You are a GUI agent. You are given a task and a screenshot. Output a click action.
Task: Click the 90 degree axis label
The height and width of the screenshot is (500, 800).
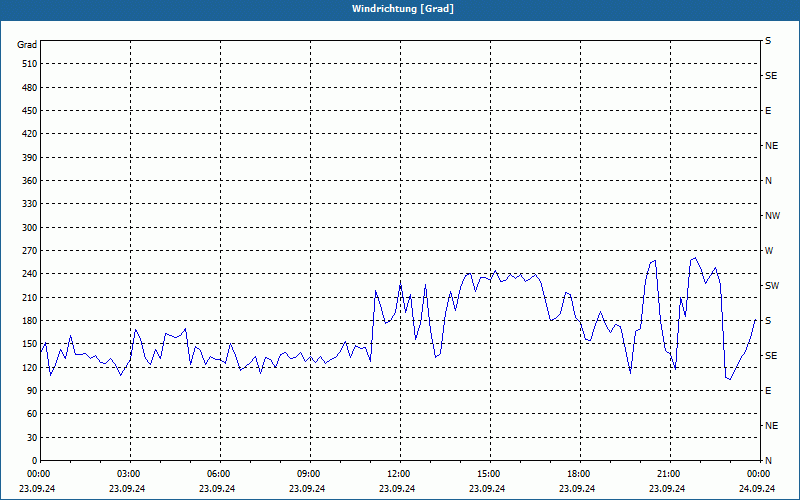click(x=32, y=391)
